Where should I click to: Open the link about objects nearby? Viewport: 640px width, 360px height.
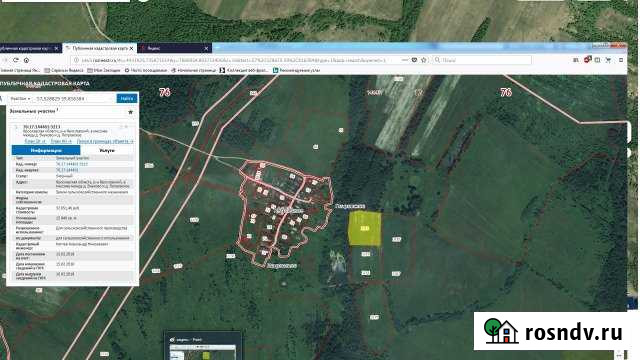coord(105,141)
